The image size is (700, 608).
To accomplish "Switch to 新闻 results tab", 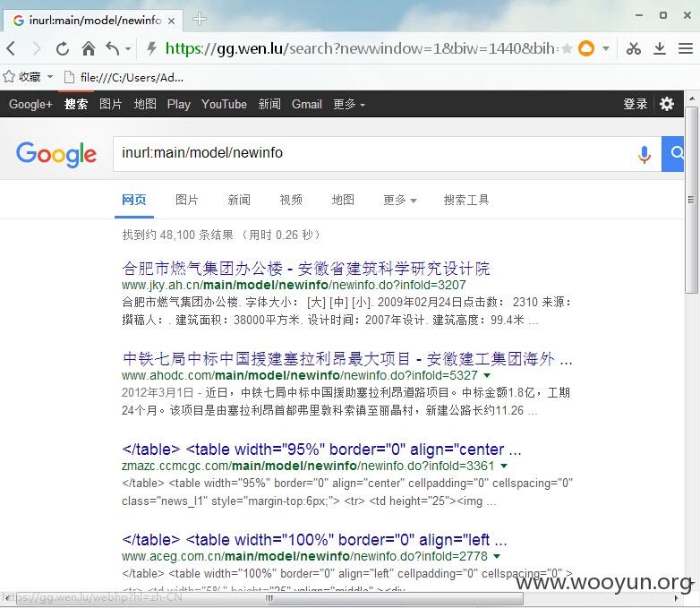I will [x=239, y=201].
